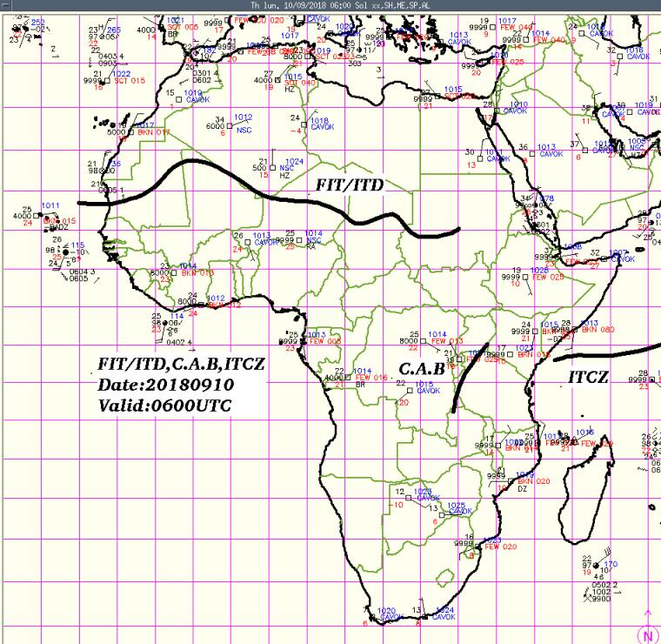This screenshot has height=644, width=661.
Task: Select the BKN 017 coastal station marker
Action: pos(132,131)
